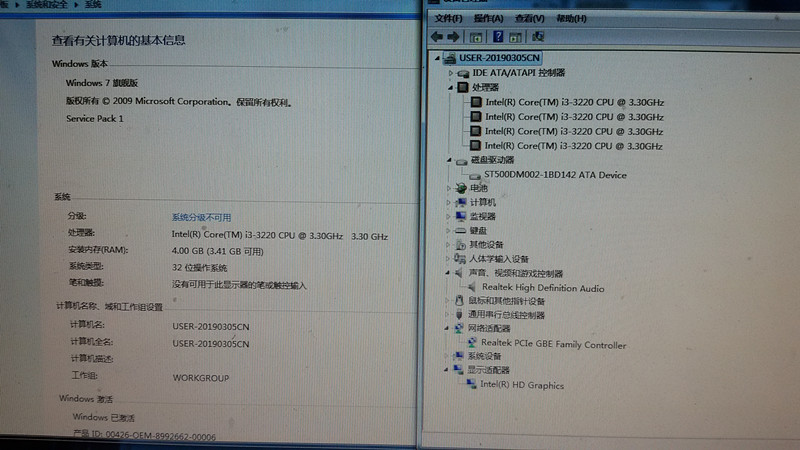Click the 产品 ID 00426-OEM text
The image size is (800, 450).
tap(144, 436)
